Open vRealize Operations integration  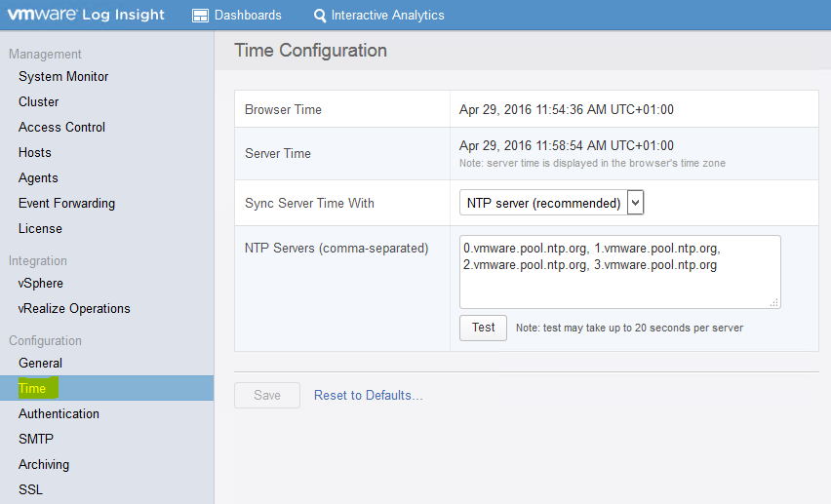click(74, 308)
